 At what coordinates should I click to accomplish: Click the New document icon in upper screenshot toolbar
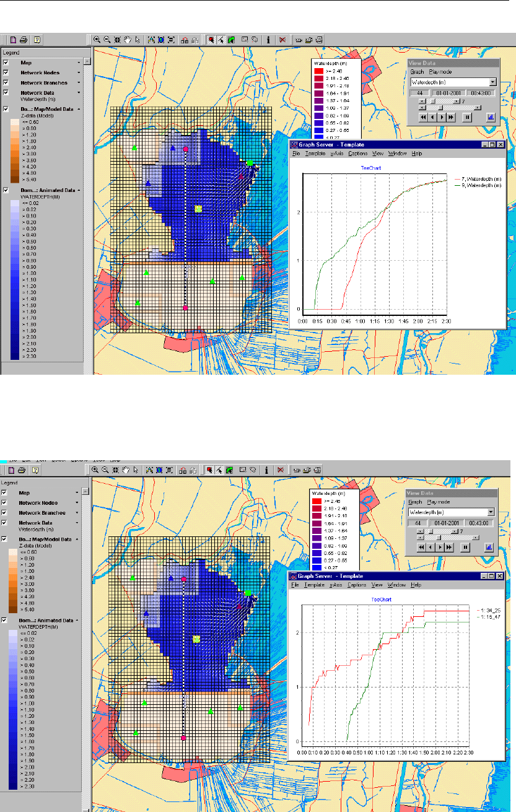(14, 38)
